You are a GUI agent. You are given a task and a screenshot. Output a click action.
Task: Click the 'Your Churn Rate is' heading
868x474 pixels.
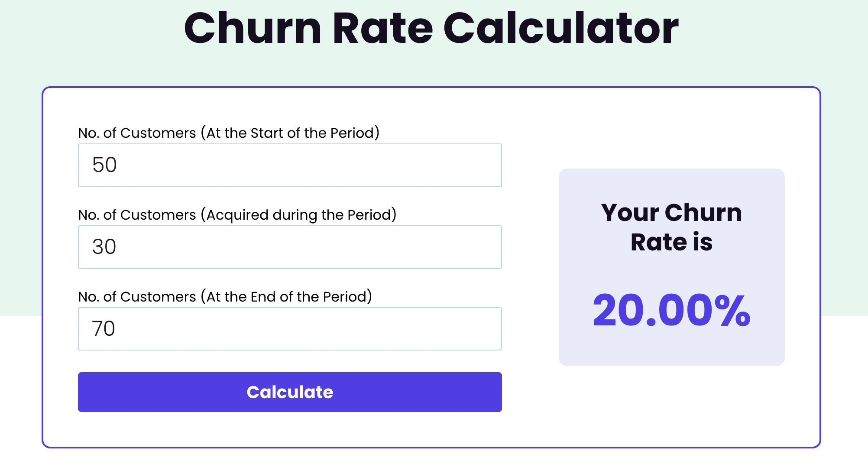pyautogui.click(x=671, y=227)
